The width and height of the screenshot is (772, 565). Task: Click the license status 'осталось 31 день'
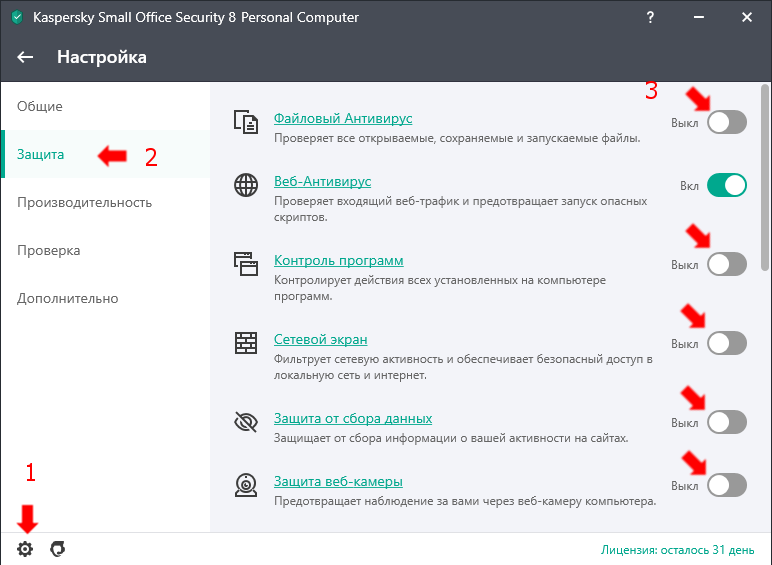pyautogui.click(x=677, y=550)
